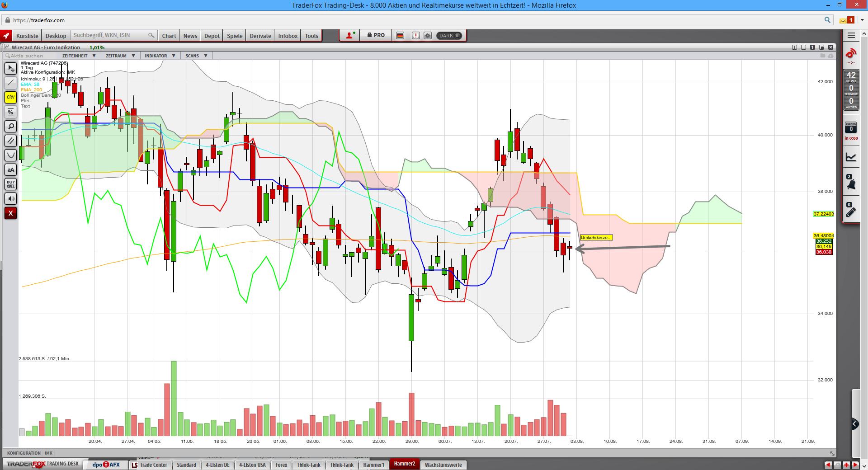This screenshot has width=868, height=470.
Task: Open the pencil notes icon
Action: pyautogui.click(x=851, y=210)
